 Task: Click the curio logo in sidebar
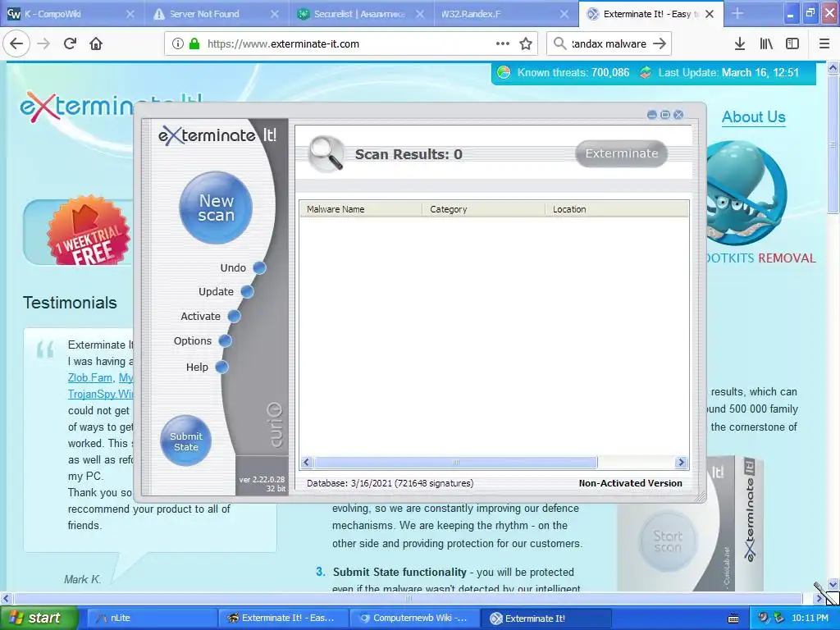point(275,425)
